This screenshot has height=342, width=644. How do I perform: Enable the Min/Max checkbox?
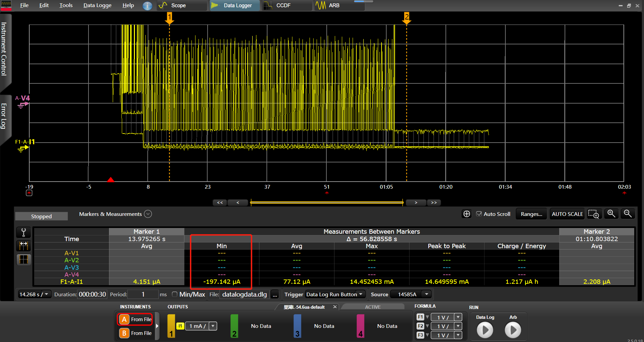click(175, 294)
